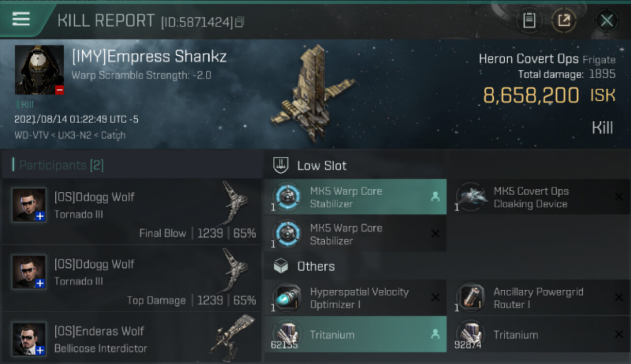
Task: Select Ddogg Wolf Final Blow entry
Action: (x=132, y=212)
